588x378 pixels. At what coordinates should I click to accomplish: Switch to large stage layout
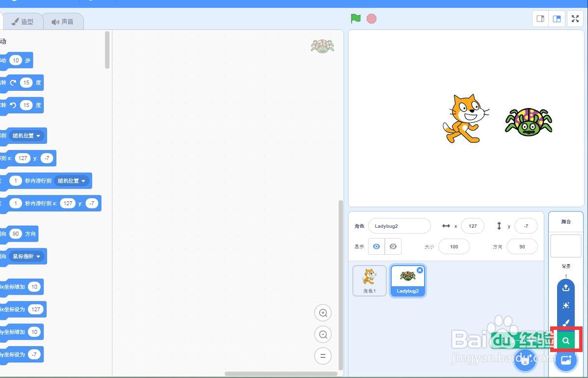(557, 19)
